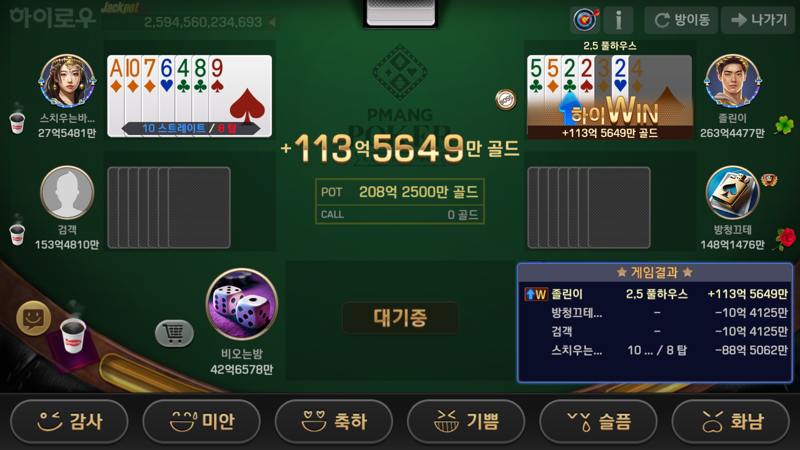Open the info icon at top
This screenshot has height=450, width=800.
[618, 20]
